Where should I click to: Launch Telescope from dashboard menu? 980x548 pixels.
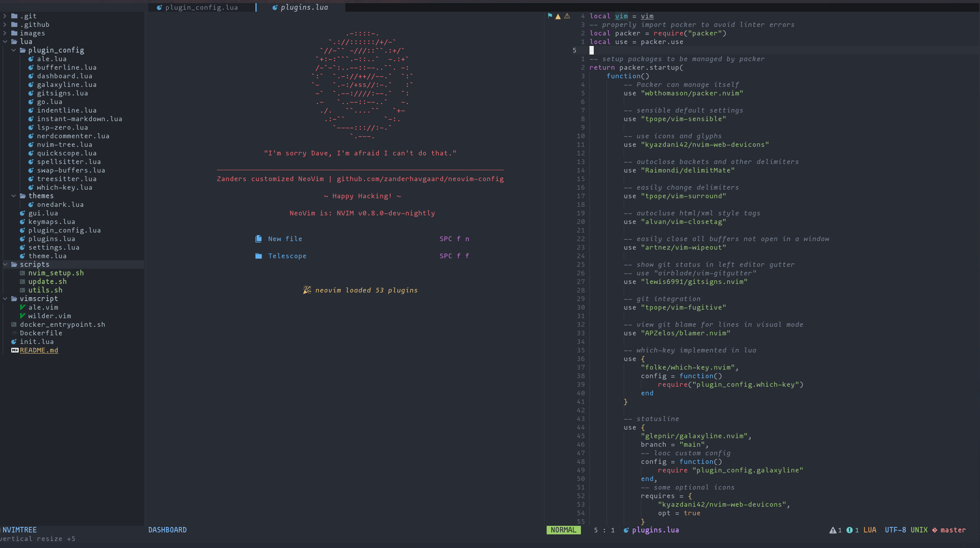pyautogui.click(x=287, y=256)
